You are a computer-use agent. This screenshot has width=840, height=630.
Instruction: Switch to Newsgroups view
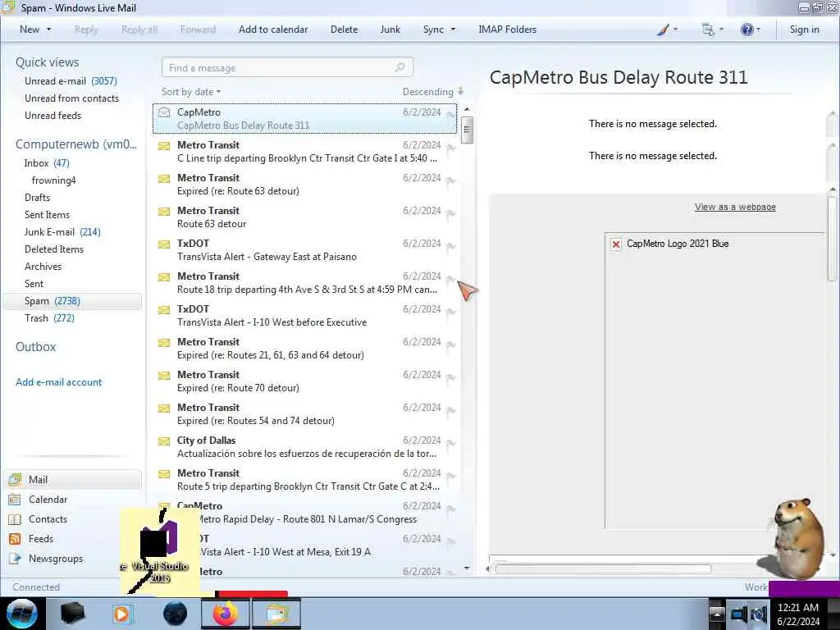point(56,558)
